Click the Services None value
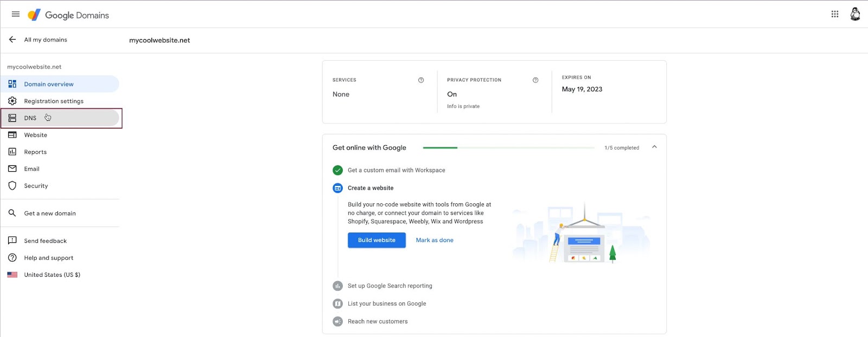The height and width of the screenshot is (337, 868). click(x=341, y=94)
